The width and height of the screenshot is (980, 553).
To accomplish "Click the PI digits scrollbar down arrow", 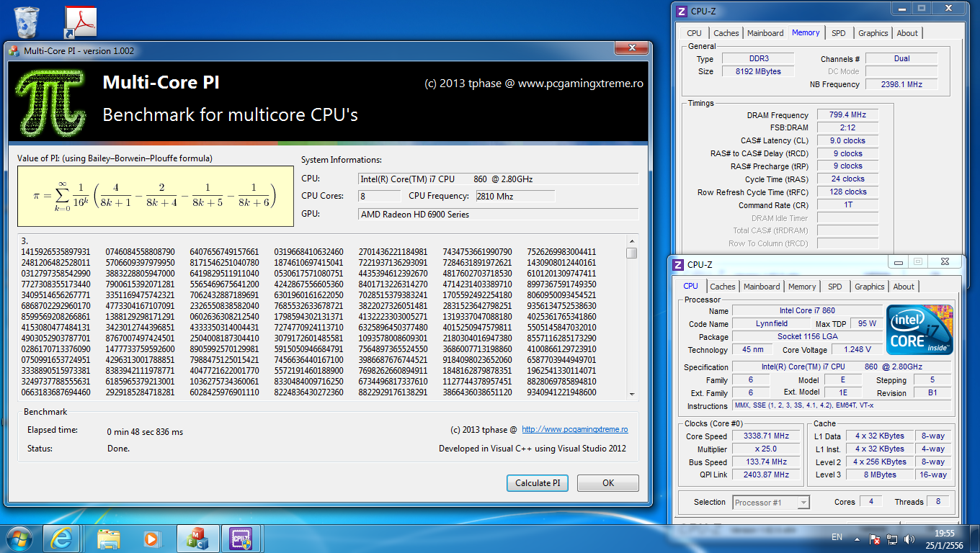I will (x=631, y=394).
